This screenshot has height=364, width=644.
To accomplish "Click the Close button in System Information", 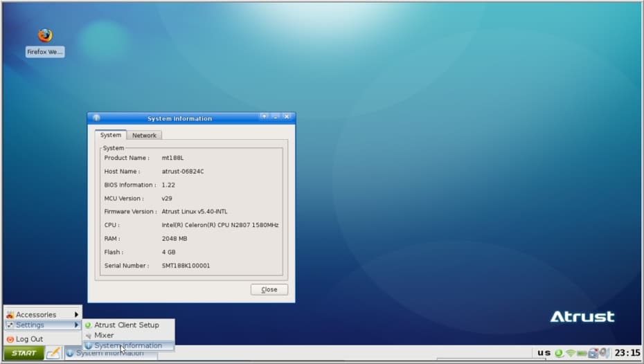I will pyautogui.click(x=269, y=289).
